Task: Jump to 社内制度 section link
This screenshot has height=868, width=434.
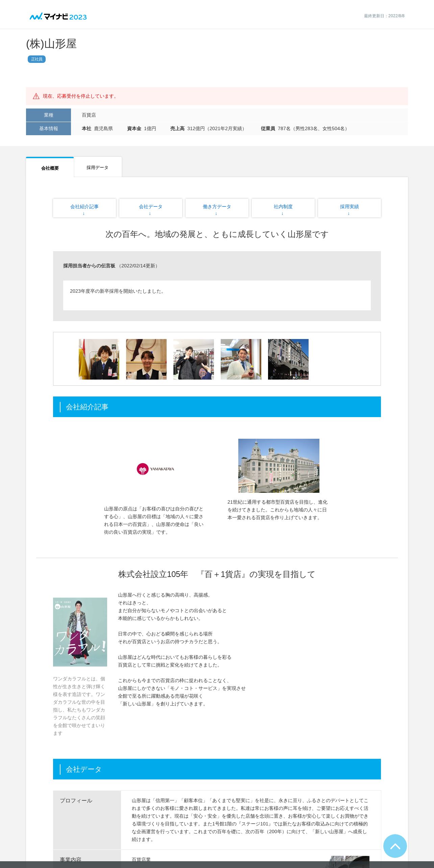Action: [x=283, y=208]
